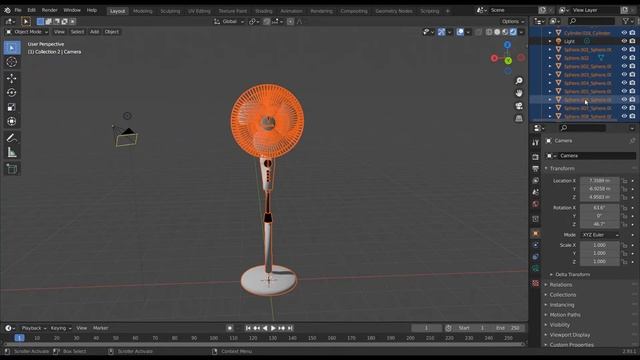This screenshot has width=640, height=360.
Task: Switch perspective/orthographic view with grid icon
Action: pos(519,119)
